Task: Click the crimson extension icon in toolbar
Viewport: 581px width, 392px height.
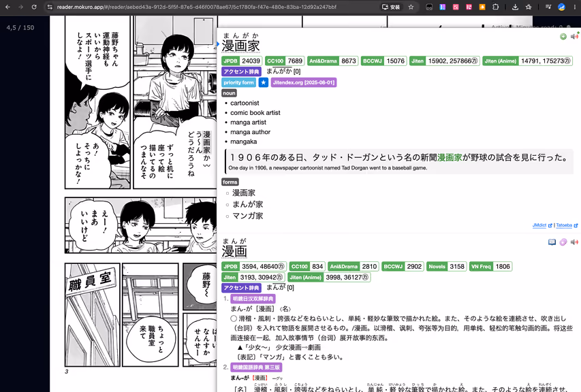Action: [x=469, y=7]
